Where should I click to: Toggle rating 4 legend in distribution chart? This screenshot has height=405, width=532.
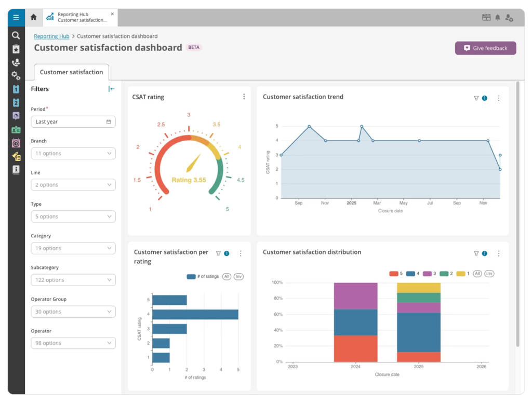[413, 274]
